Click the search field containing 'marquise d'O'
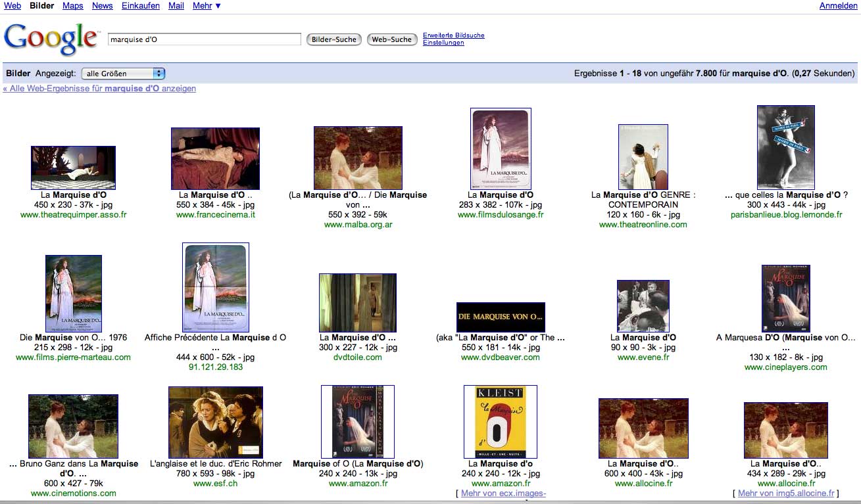Image resolution: width=861 pixels, height=504 pixels. point(204,39)
